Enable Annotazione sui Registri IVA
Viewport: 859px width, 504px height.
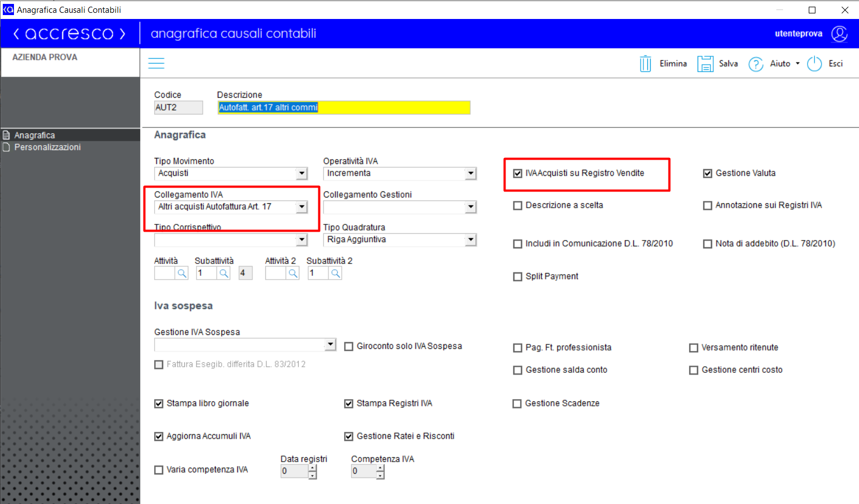coord(708,205)
